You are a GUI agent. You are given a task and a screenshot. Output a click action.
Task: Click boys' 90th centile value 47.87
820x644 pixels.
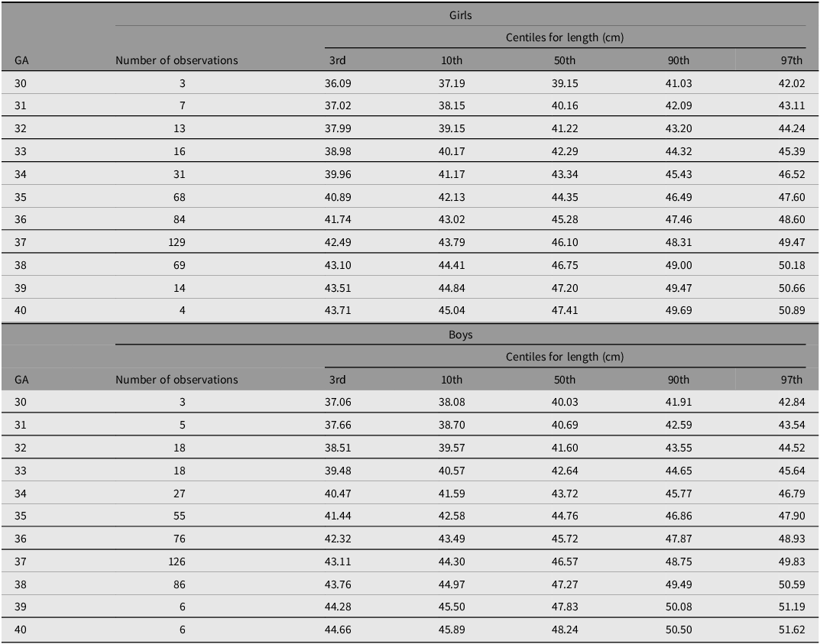coord(677,539)
